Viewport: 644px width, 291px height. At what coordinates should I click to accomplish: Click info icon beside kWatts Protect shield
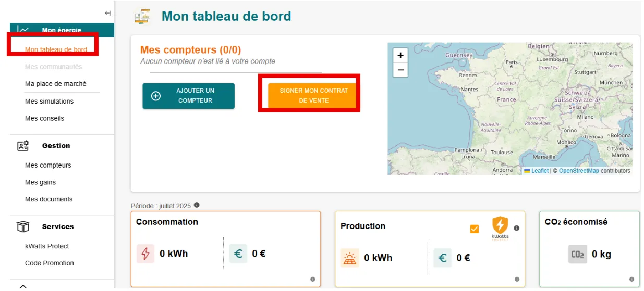pos(516,228)
